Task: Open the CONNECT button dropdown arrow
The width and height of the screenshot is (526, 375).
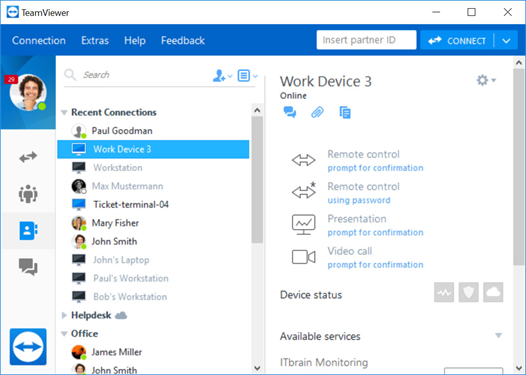Action: pyautogui.click(x=506, y=41)
